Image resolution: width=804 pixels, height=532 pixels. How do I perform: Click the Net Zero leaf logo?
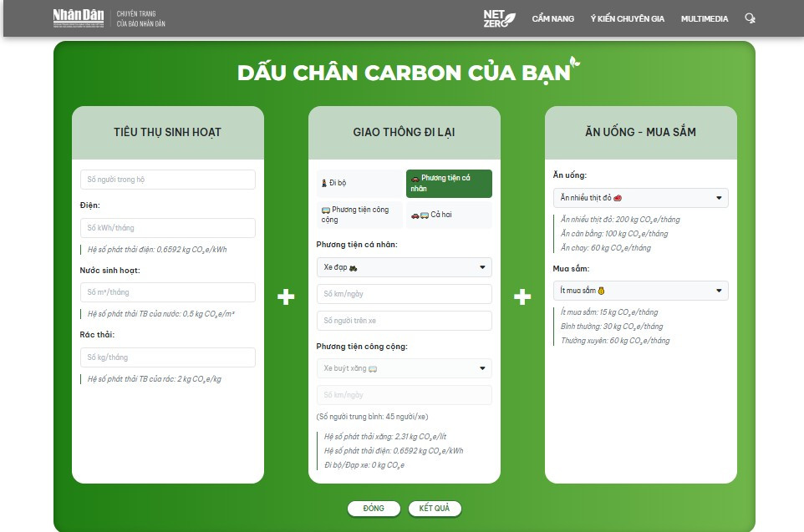(499, 18)
